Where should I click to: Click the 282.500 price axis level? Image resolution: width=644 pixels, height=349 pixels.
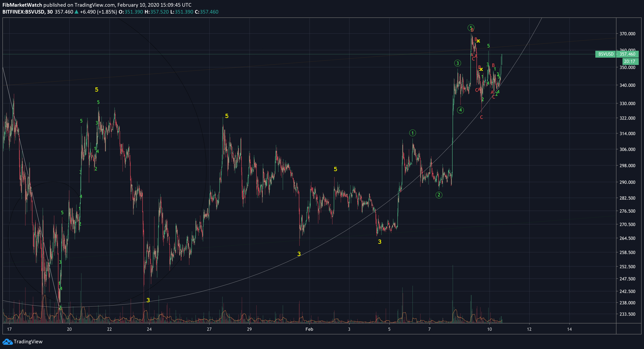[627, 198]
